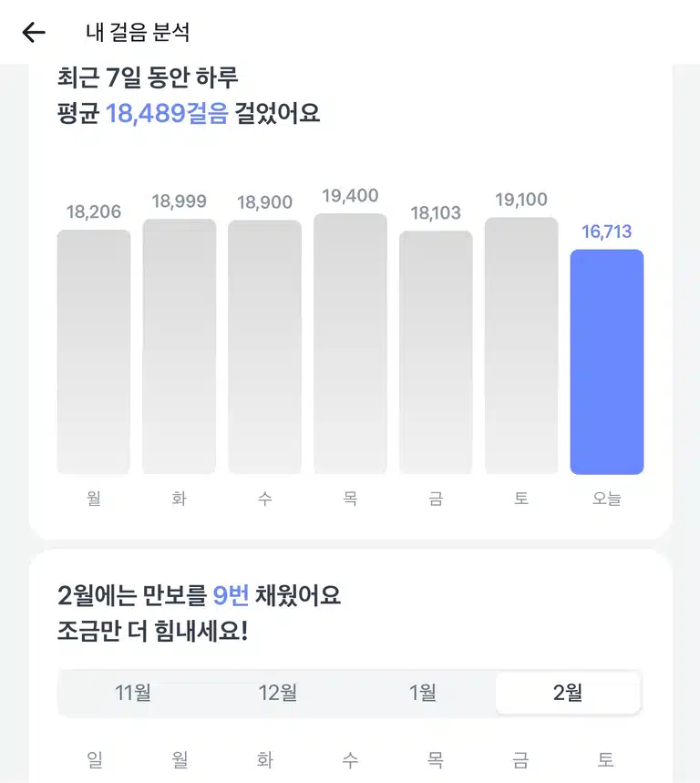Click the highlighted 9번 text
This screenshot has height=783, width=700.
[x=231, y=595]
